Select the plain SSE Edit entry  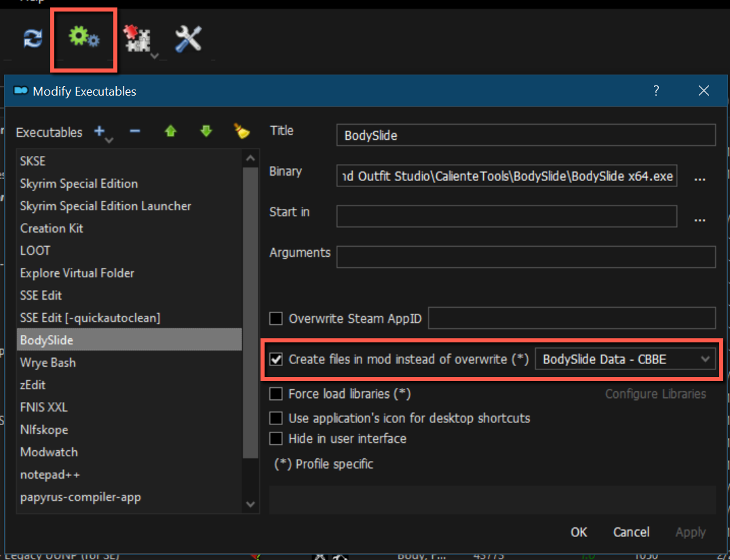pos(130,296)
